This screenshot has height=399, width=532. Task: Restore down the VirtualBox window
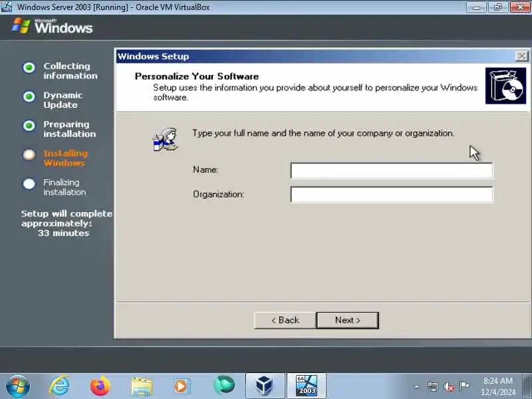(498, 7)
